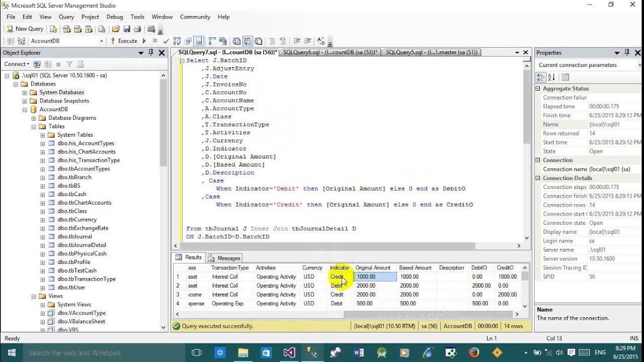Click the Query Options toolbar icon
Viewport: 644px width, 362px height.
(x=188, y=41)
